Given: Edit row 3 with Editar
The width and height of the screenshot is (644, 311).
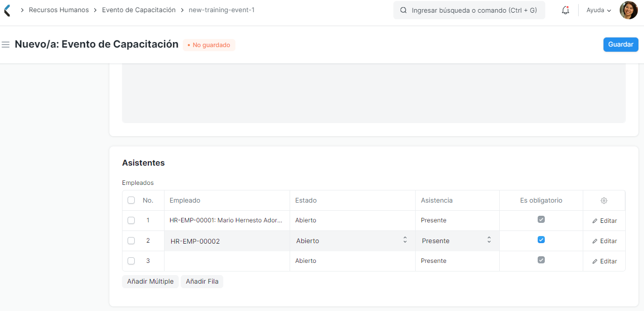Looking at the screenshot, I should (x=605, y=261).
